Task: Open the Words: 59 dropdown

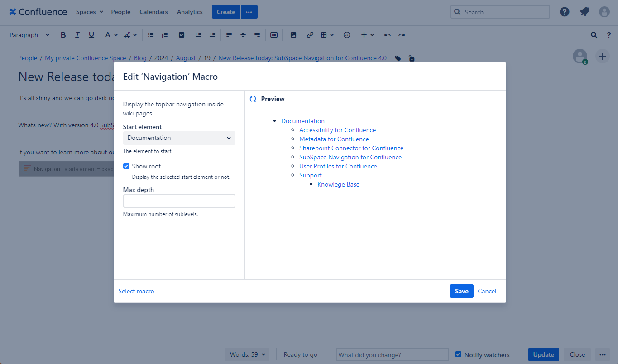Action: [x=247, y=354]
